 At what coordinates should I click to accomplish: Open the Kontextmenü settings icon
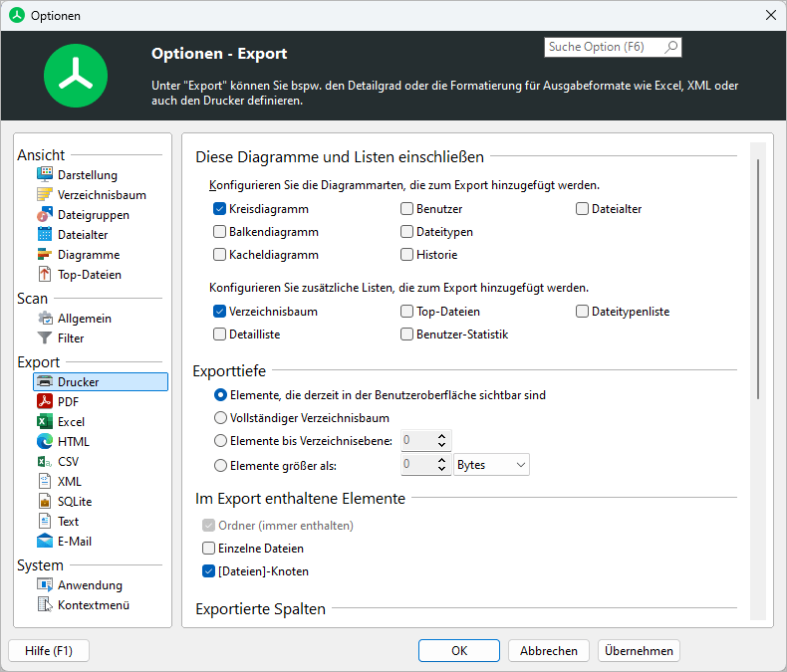(x=45, y=605)
